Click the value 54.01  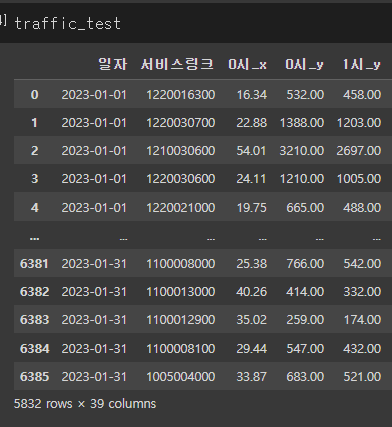click(x=251, y=151)
